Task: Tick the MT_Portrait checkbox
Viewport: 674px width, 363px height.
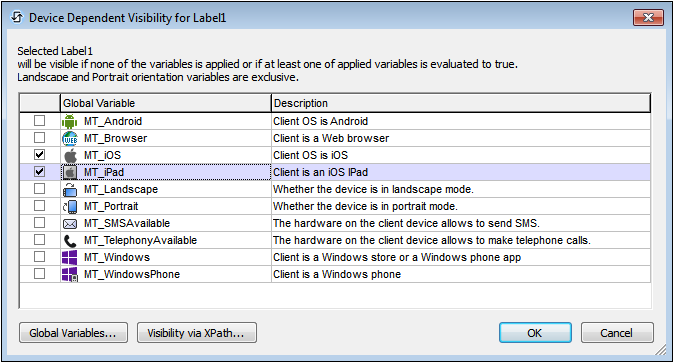Action: [40, 206]
